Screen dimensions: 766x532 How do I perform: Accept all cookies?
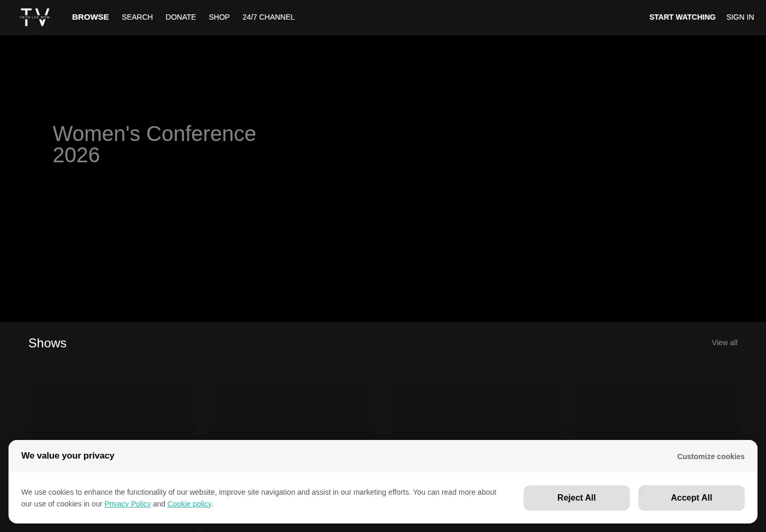coord(692,498)
